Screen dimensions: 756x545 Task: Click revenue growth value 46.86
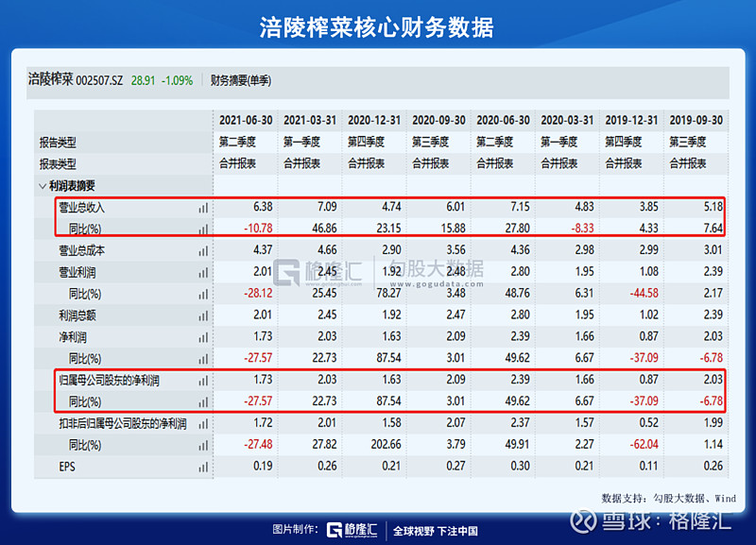324,229
